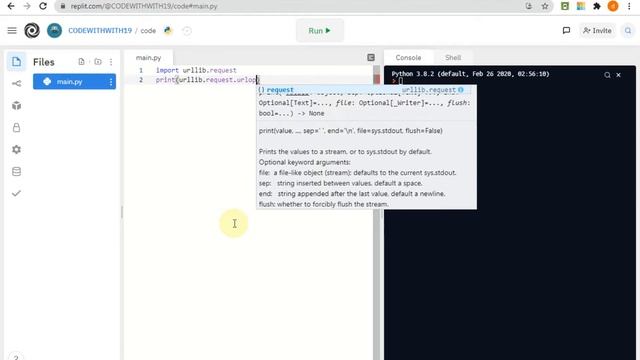Image resolution: width=640 pixels, height=360 pixels.
Task: Switch to the Shell tab
Action: [x=453, y=58]
